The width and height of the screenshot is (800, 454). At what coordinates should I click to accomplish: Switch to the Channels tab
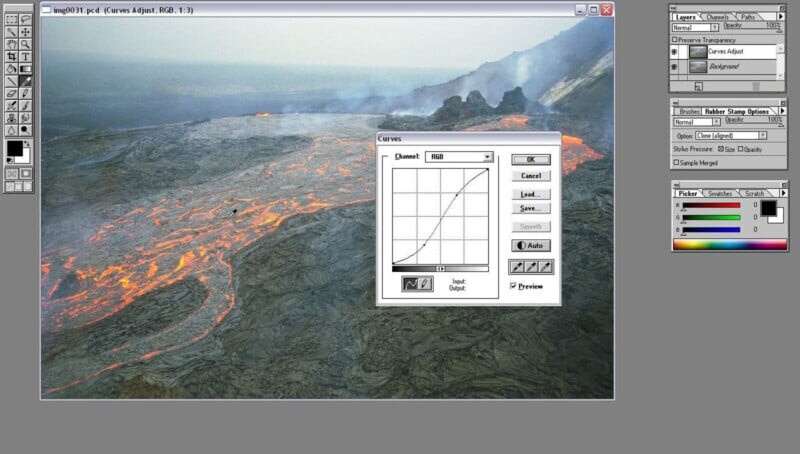click(x=716, y=17)
